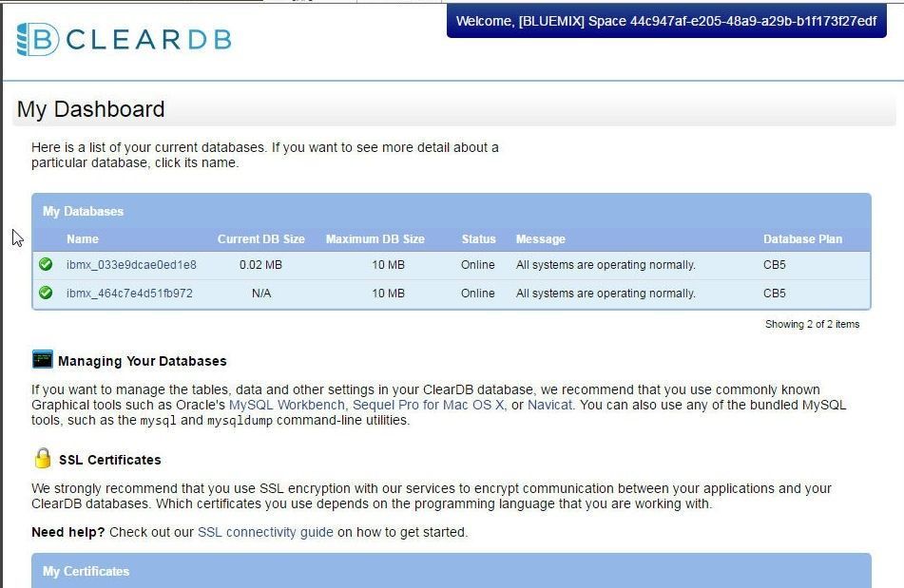Click the Status column header
The width and height of the screenshot is (904, 588).
pos(478,239)
